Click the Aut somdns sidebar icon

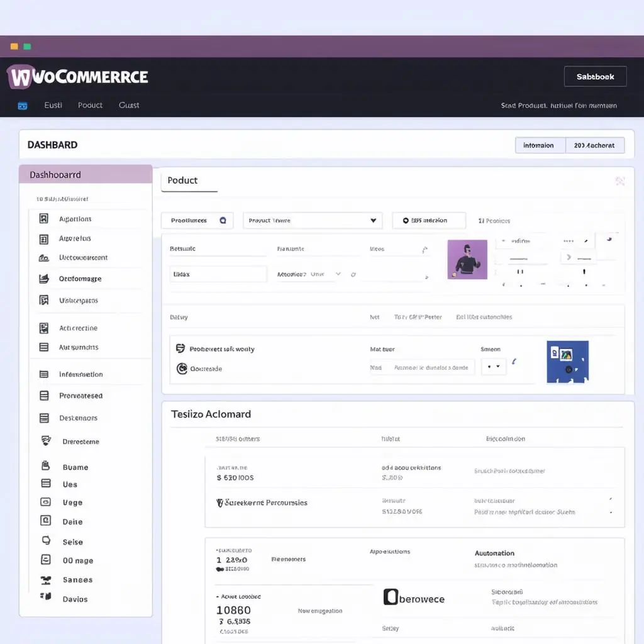coord(44,347)
